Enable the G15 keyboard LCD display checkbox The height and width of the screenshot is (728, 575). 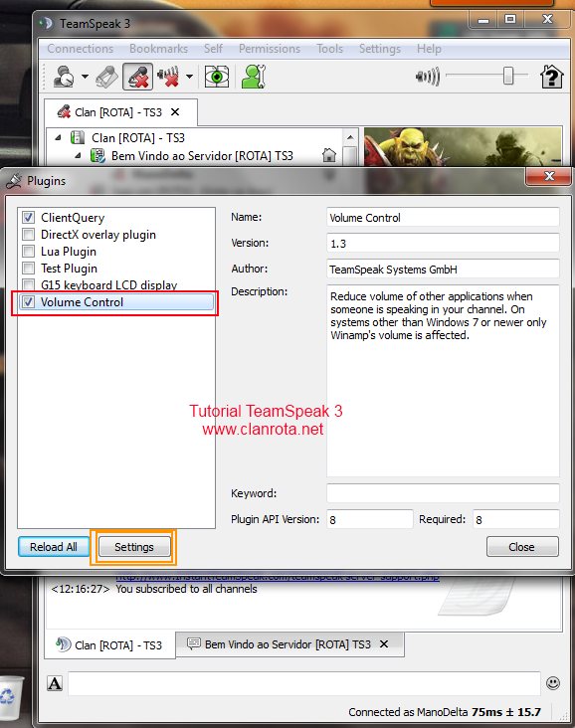click(28, 284)
